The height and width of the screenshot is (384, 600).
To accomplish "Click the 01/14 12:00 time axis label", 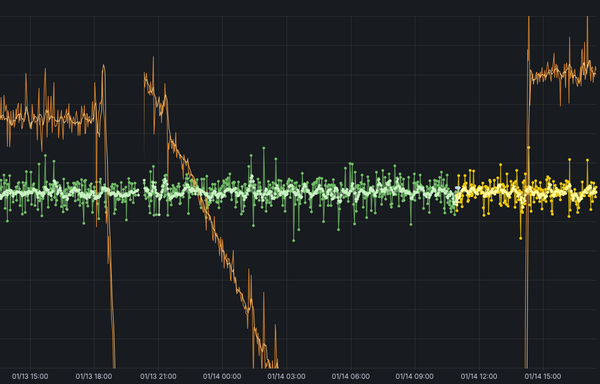I will (479, 376).
